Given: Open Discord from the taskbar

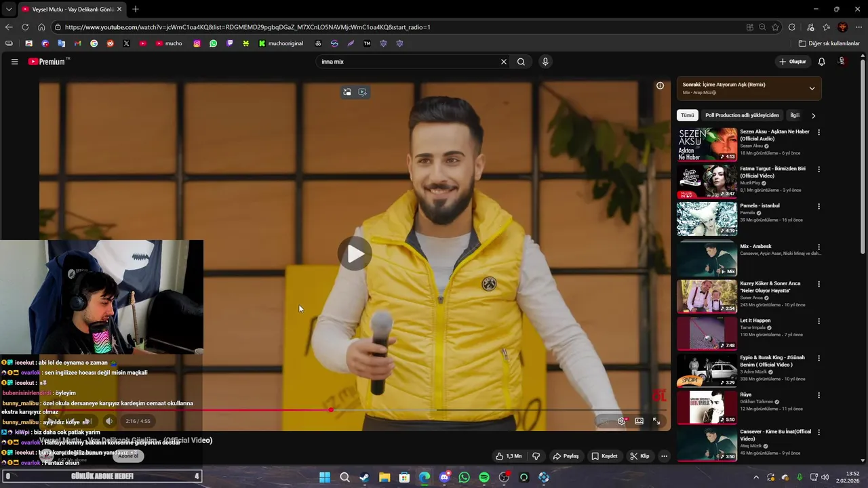Looking at the screenshot, I should [444, 477].
